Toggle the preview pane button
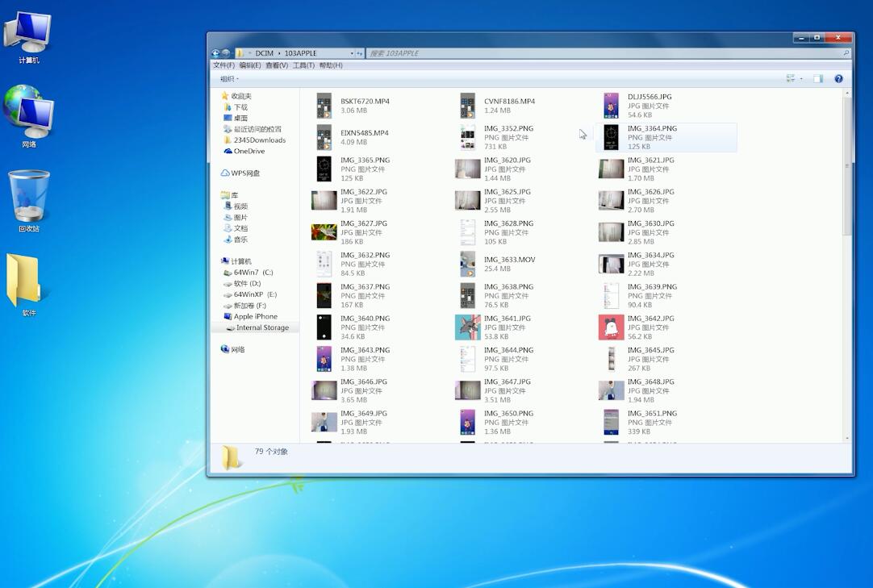The width and height of the screenshot is (873, 588). [818, 78]
